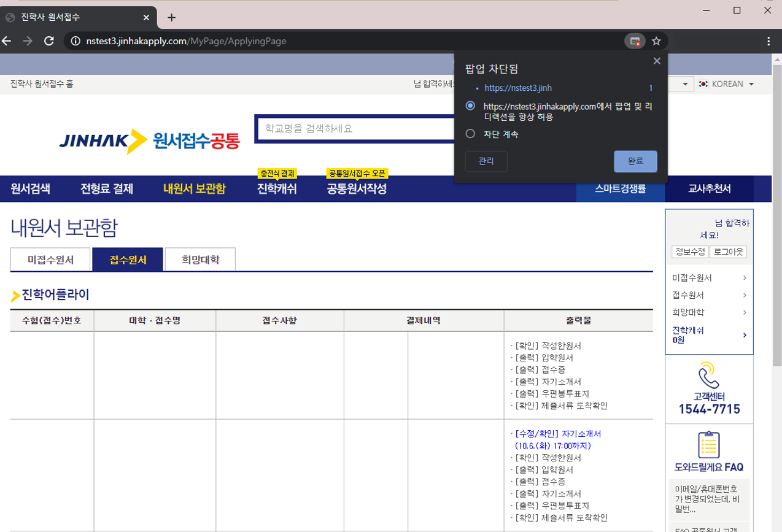Image resolution: width=782 pixels, height=532 pixels.
Task: Click first row [출력] 우편봉투표지
Action: (552, 394)
